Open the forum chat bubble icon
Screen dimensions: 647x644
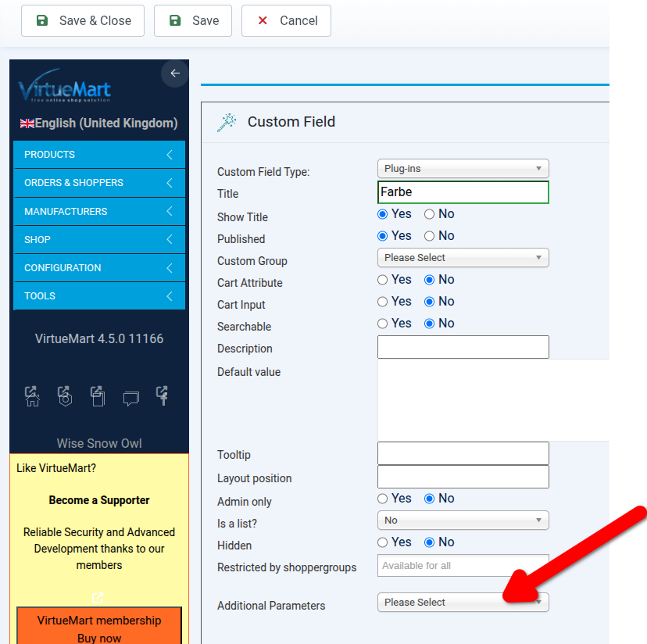[x=130, y=399]
